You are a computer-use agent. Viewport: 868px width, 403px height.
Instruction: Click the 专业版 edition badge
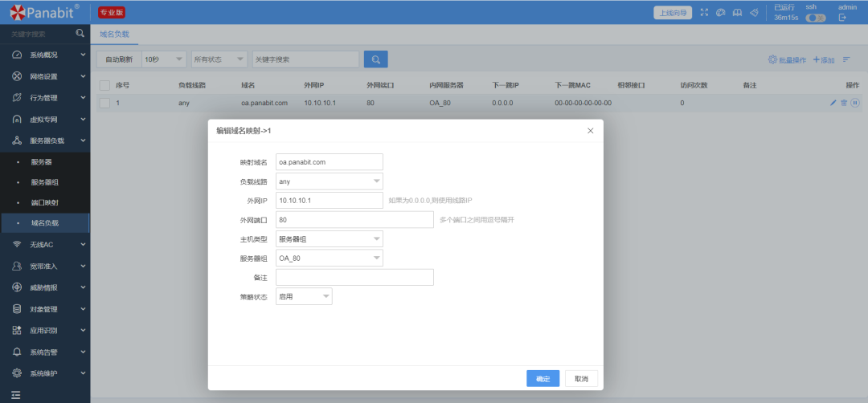111,12
